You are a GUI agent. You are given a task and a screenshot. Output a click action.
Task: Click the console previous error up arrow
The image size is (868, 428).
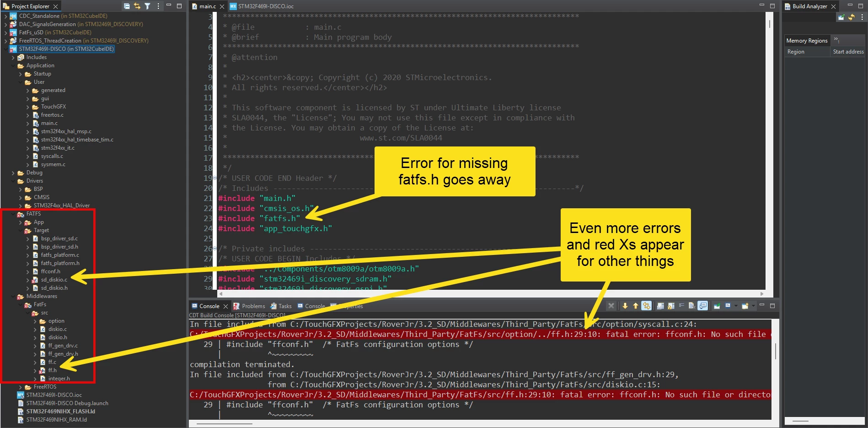[x=636, y=306]
